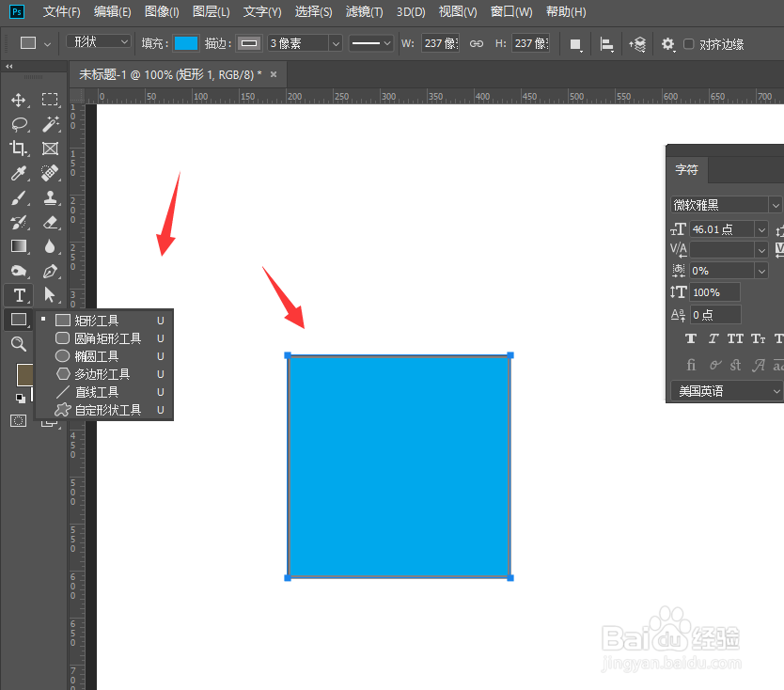Choose 椭圆工具 from flyout
The width and height of the screenshot is (784, 690).
pyautogui.click(x=105, y=356)
